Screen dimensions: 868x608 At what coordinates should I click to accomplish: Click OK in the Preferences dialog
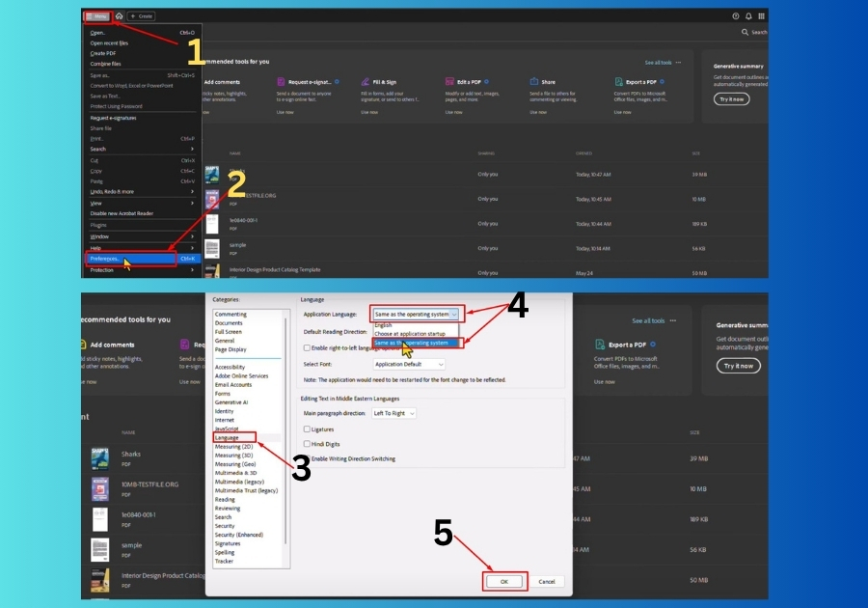[504, 581]
